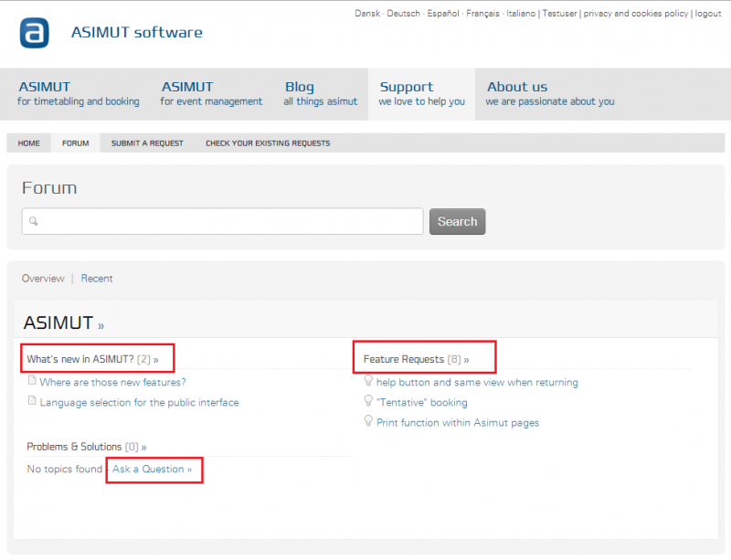
Task: Click the lightbulb icon beside help button topic
Action: pos(369,382)
